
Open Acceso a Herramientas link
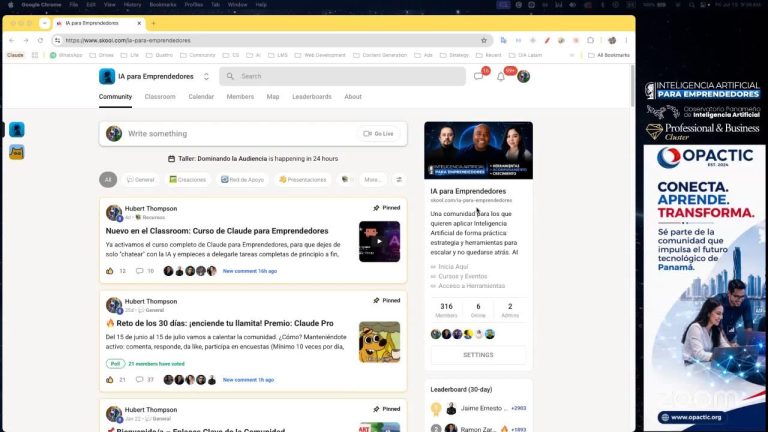coord(471,286)
